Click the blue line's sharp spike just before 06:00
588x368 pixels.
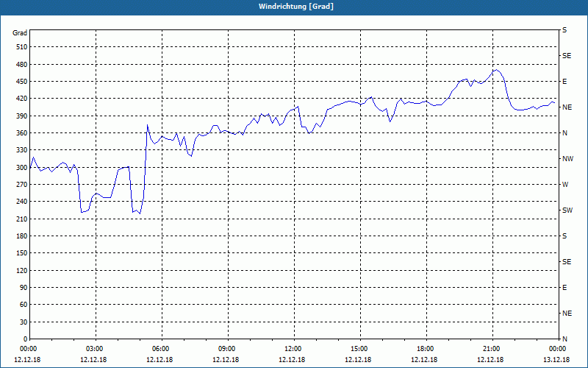[x=148, y=125]
